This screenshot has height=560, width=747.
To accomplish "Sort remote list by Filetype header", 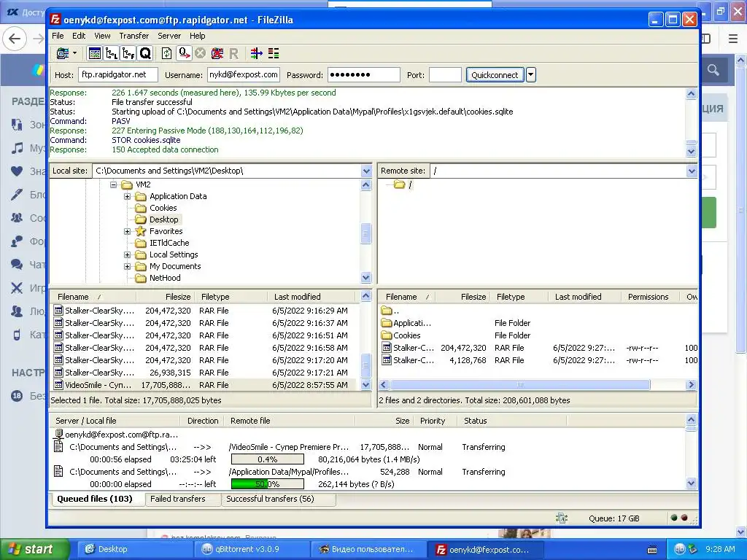I will click(519, 297).
